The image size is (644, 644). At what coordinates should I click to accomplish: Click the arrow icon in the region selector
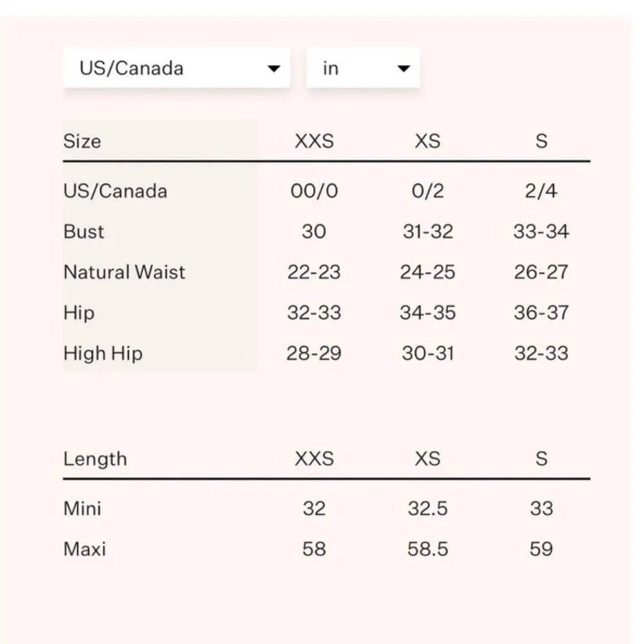point(274,69)
